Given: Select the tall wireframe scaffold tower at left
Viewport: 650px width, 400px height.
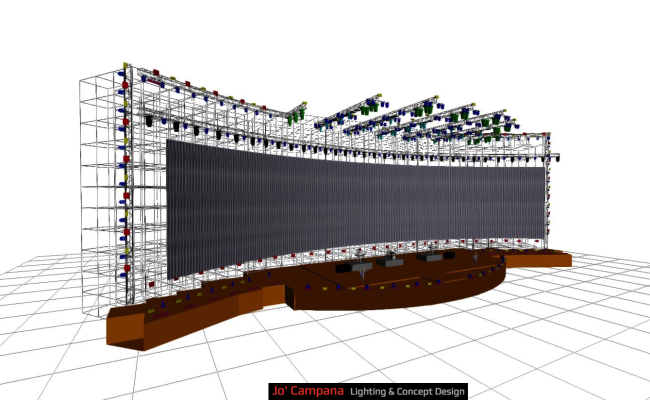Looking at the screenshot, I should tap(105, 191).
